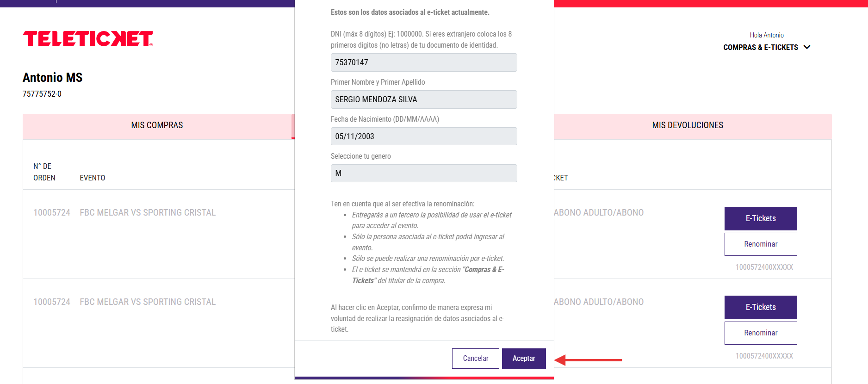Open the gender selector showing M

424,173
